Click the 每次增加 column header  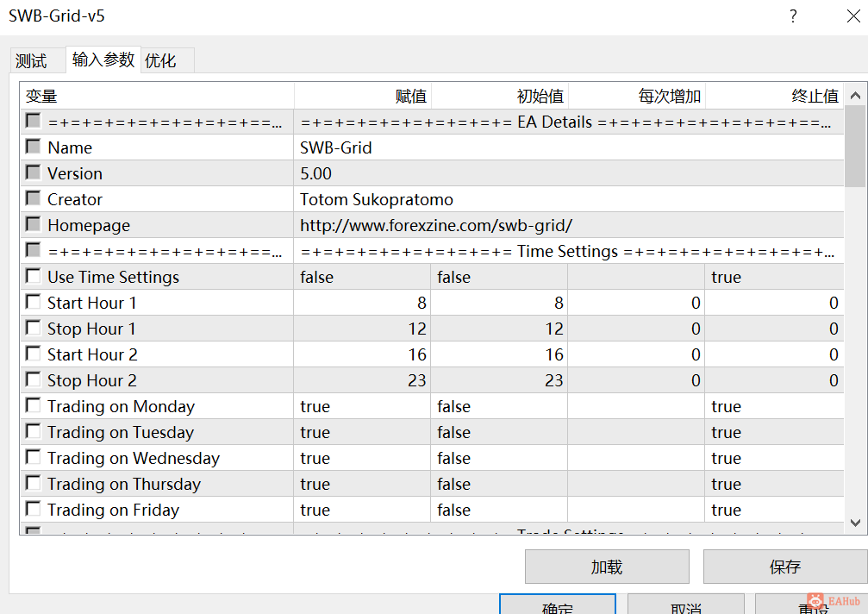(637, 96)
